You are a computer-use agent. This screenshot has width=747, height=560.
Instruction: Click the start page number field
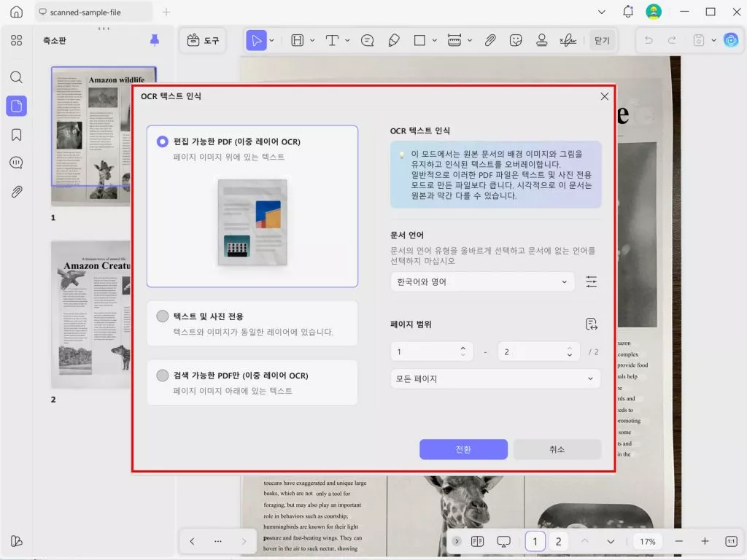tap(432, 352)
